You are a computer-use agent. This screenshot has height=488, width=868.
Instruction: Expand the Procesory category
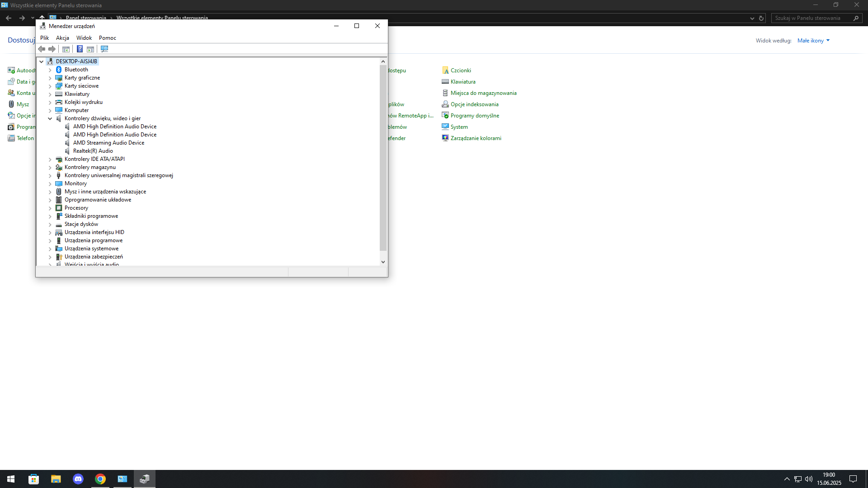(x=50, y=208)
